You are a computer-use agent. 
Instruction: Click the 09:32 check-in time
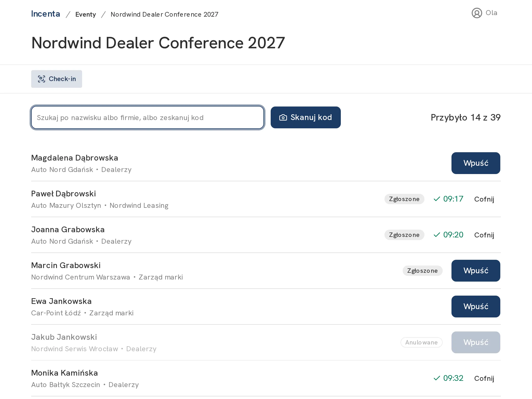[x=453, y=378]
